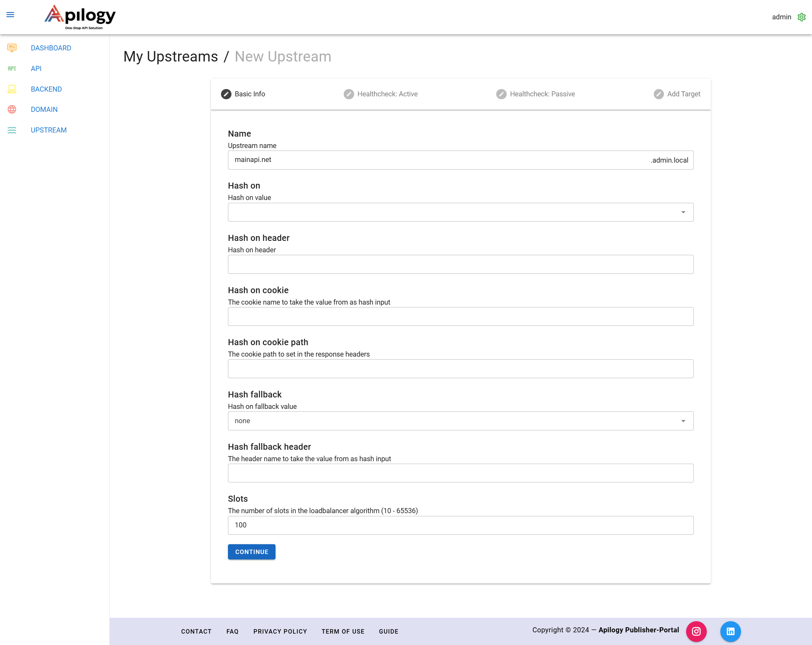Switch to Healthcheck: Active step

coord(380,94)
